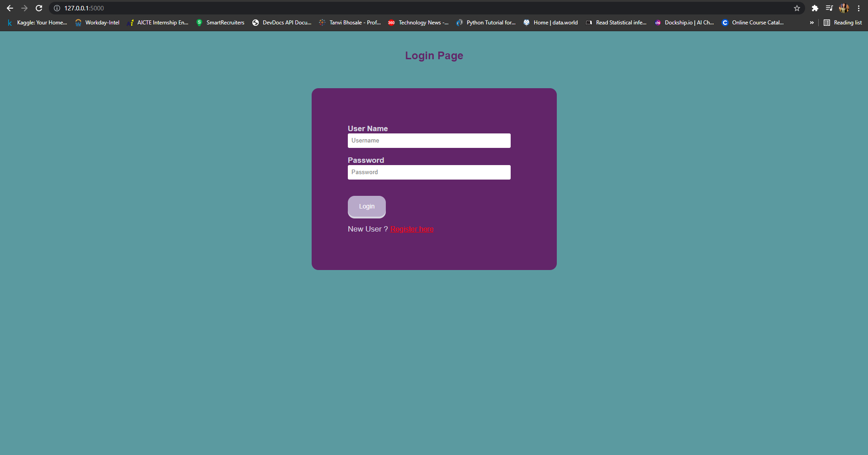The height and width of the screenshot is (455, 868).
Task: Click the Username input field
Action: tap(429, 140)
